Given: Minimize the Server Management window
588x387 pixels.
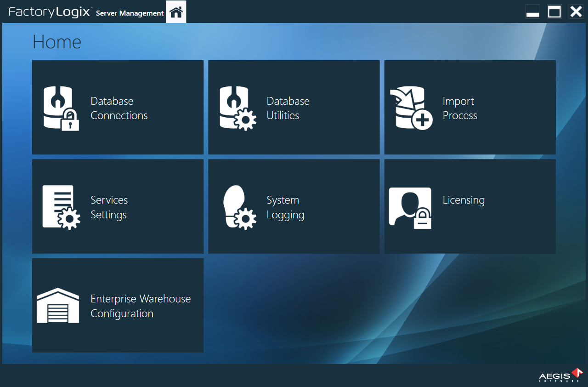Looking at the screenshot, I should click(533, 11).
